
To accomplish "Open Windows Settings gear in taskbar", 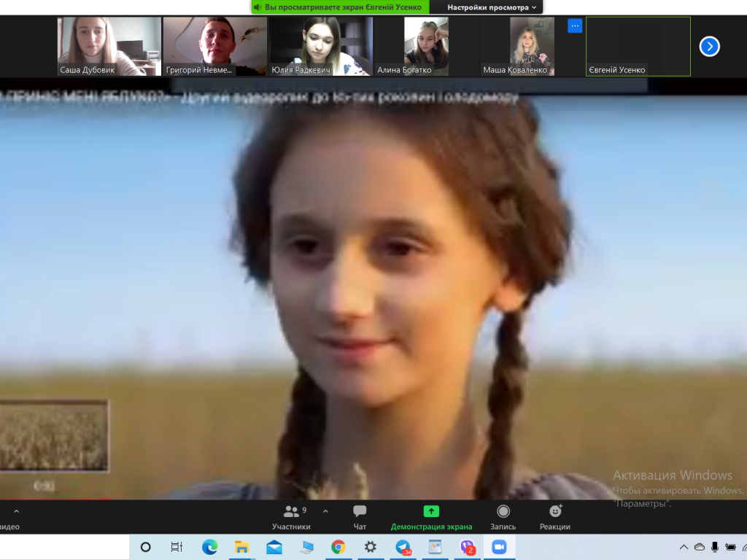I will click(x=370, y=547).
